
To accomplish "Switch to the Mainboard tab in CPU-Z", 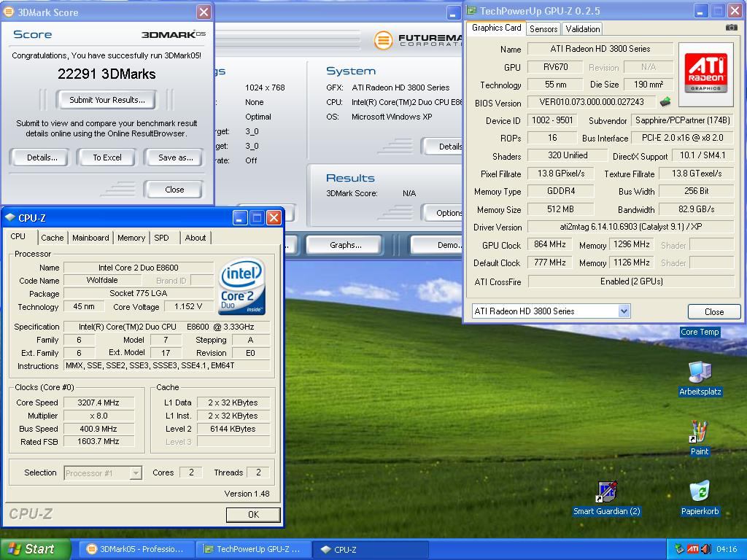I will tap(90, 238).
